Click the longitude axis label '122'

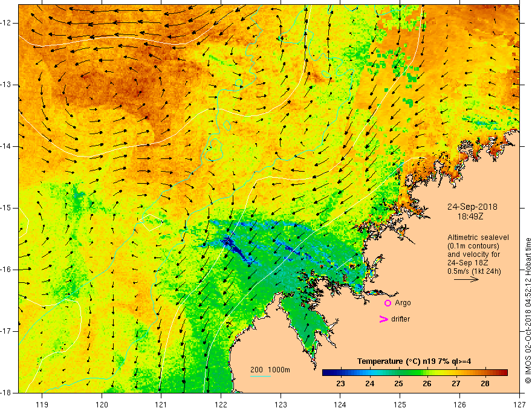click(x=221, y=404)
